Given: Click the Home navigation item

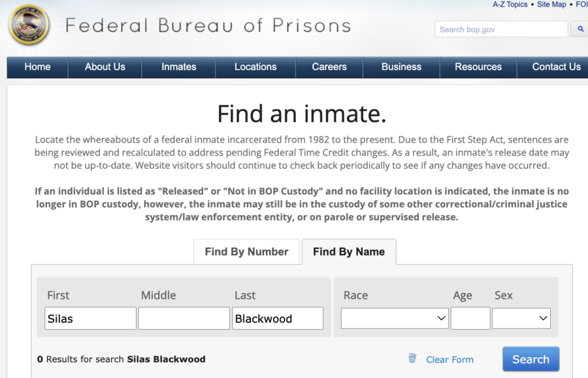Looking at the screenshot, I should 37,67.
